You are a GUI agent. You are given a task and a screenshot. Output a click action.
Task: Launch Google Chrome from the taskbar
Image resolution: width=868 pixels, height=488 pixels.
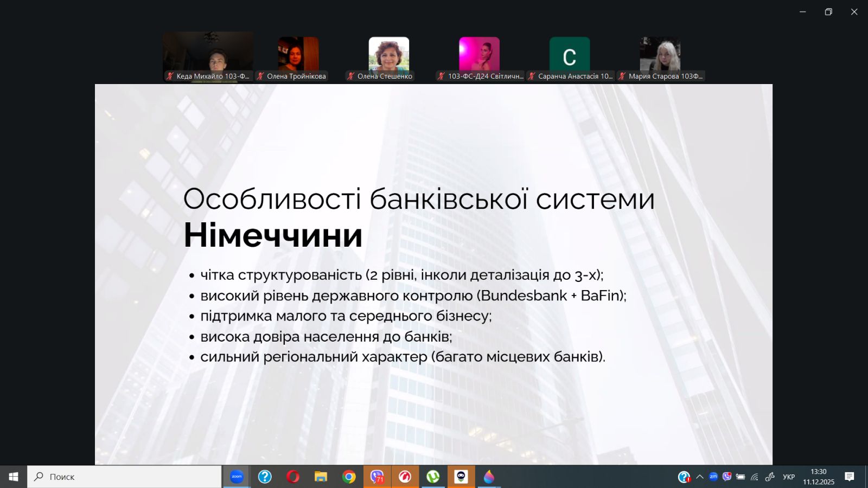click(x=349, y=477)
